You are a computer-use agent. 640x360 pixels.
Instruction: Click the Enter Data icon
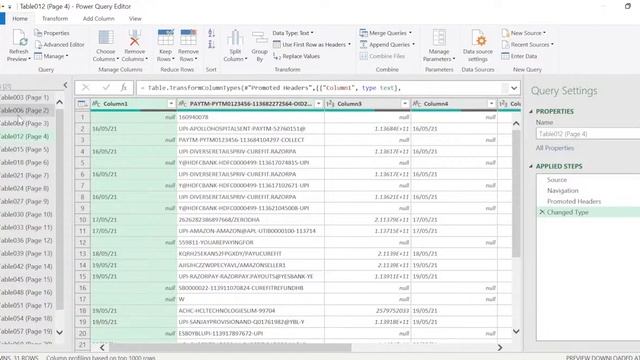(x=505, y=56)
